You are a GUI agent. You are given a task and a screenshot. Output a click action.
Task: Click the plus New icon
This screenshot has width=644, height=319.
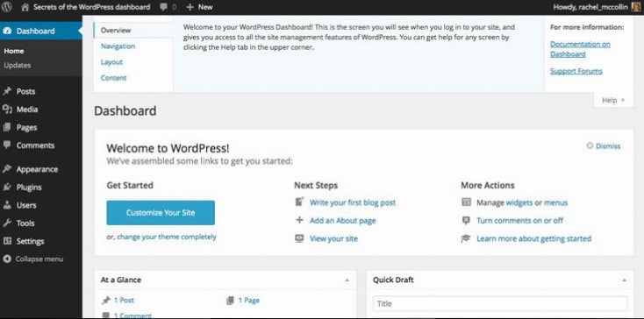(x=190, y=7)
